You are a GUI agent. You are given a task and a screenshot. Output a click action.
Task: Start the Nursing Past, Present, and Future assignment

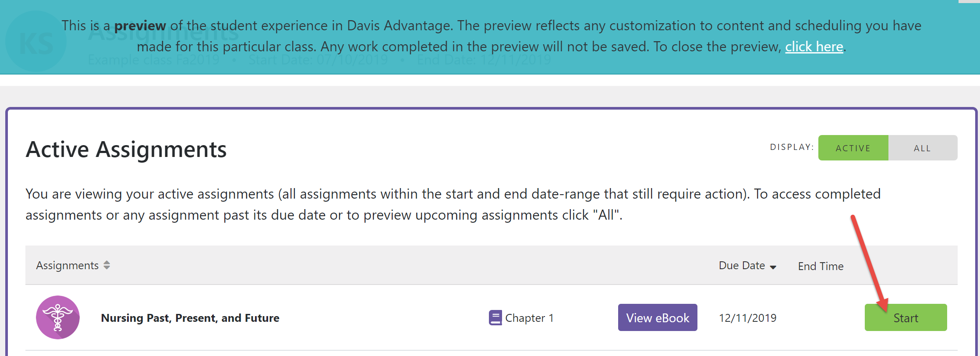click(905, 317)
